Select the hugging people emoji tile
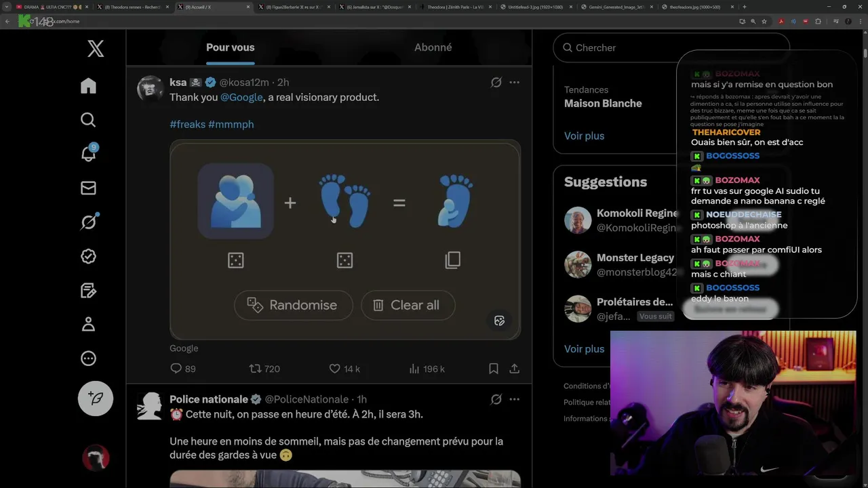The width and height of the screenshot is (868, 488). click(235, 201)
